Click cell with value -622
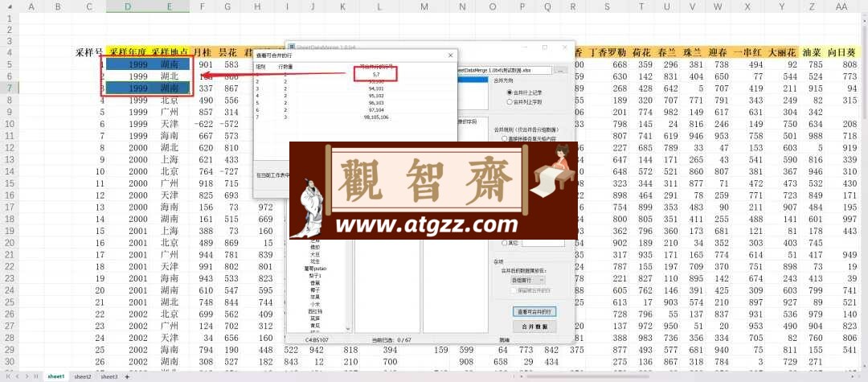This screenshot has height=382, width=868. 202,124
